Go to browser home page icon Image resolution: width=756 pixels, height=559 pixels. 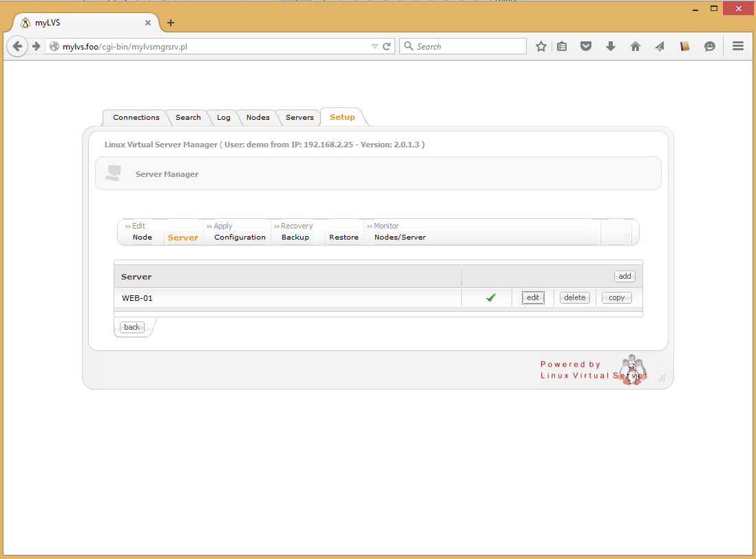(x=635, y=46)
